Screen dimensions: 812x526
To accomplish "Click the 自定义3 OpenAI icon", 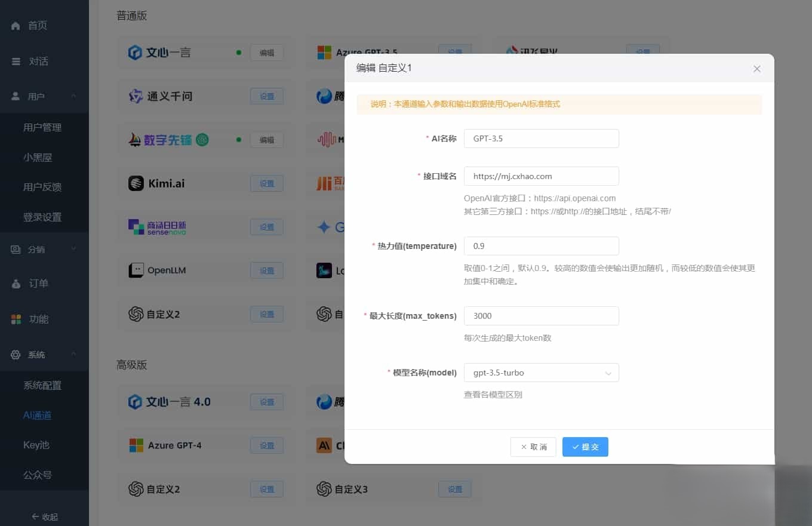I will (324, 489).
